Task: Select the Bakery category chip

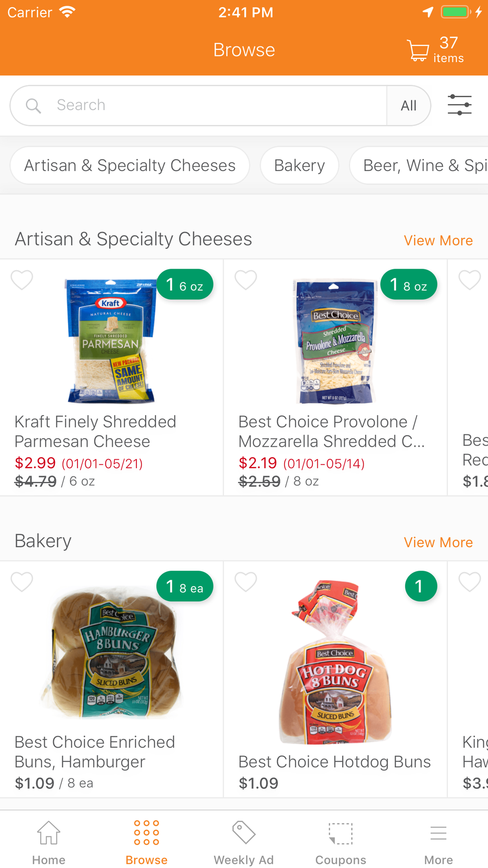Action: click(299, 166)
